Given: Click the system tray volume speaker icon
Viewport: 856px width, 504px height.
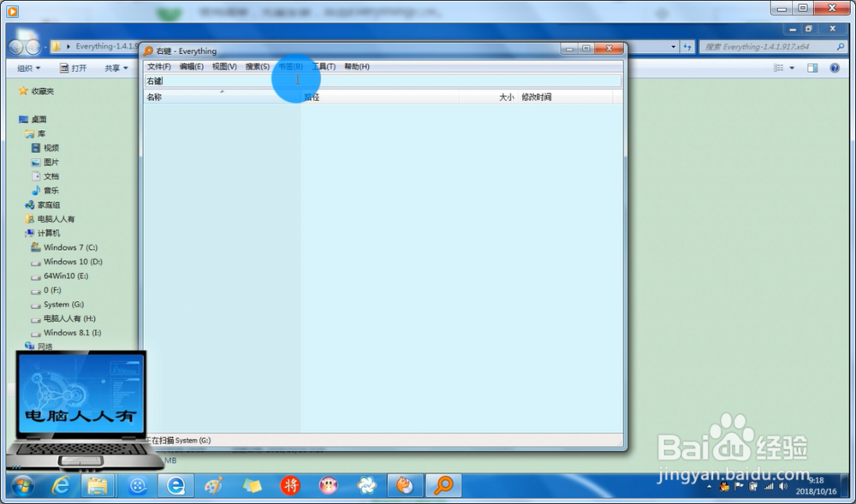Looking at the screenshot, I should point(783,487).
